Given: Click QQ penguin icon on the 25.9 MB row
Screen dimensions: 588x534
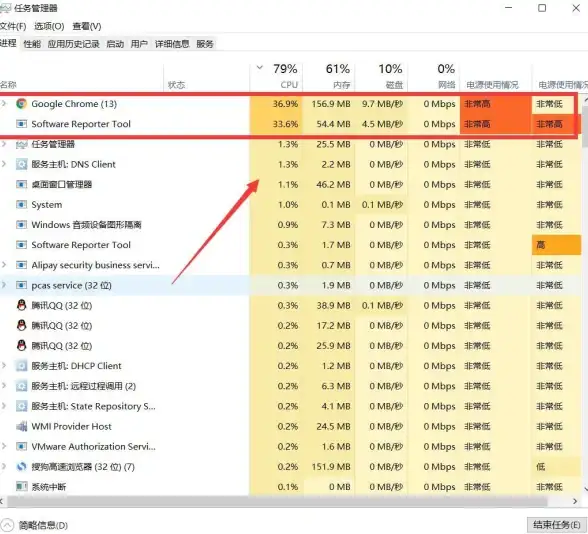Looking at the screenshot, I should (21, 346).
